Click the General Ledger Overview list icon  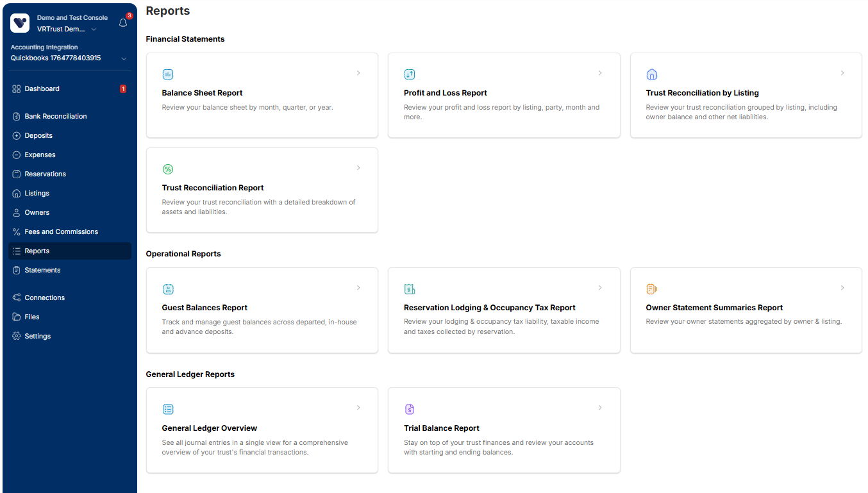(168, 410)
